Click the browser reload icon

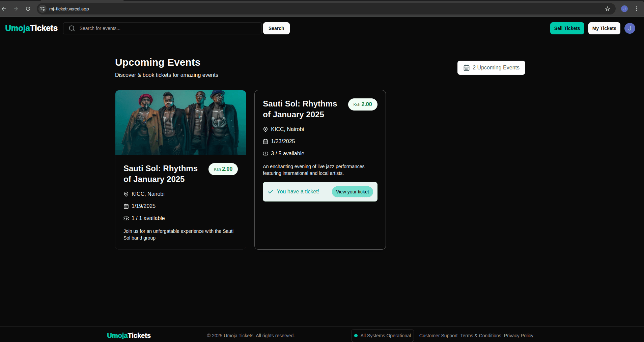pyautogui.click(x=28, y=9)
